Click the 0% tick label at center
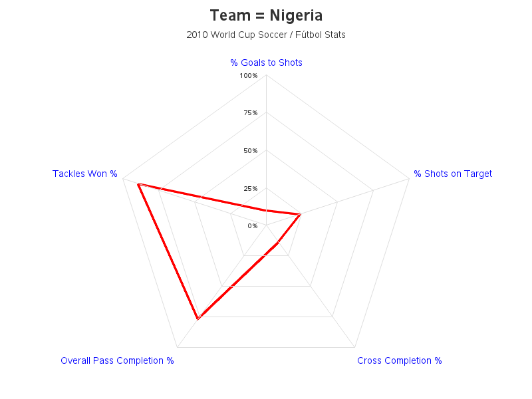This screenshot has width=532, height=399. tap(253, 226)
